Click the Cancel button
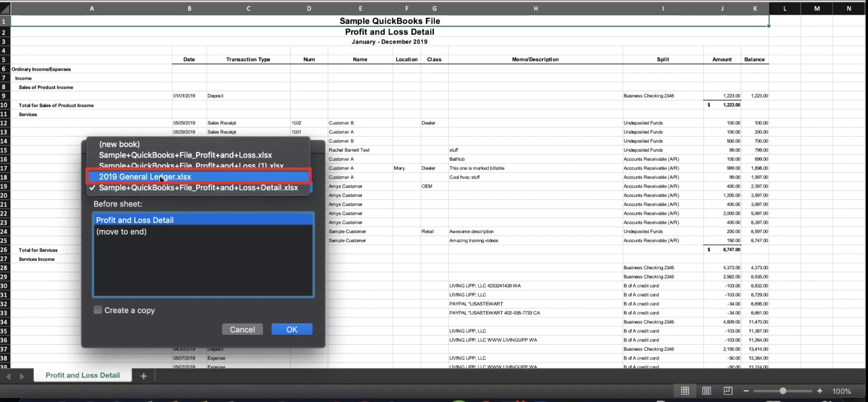Image resolution: width=868 pixels, height=402 pixels. [242, 330]
